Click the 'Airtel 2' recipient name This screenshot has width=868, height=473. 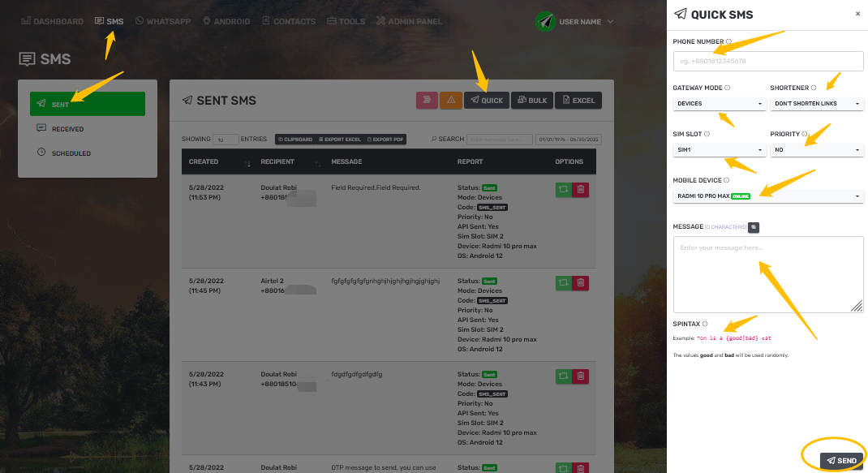click(272, 281)
